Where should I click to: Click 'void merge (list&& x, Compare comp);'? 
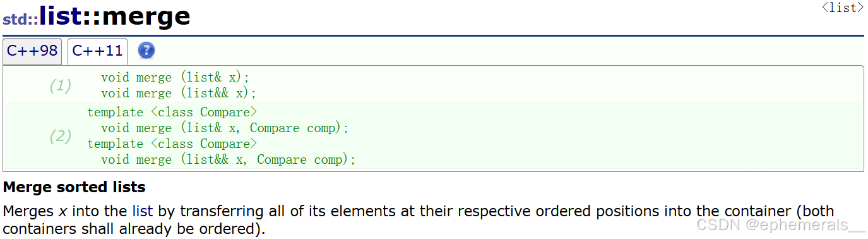(x=229, y=160)
